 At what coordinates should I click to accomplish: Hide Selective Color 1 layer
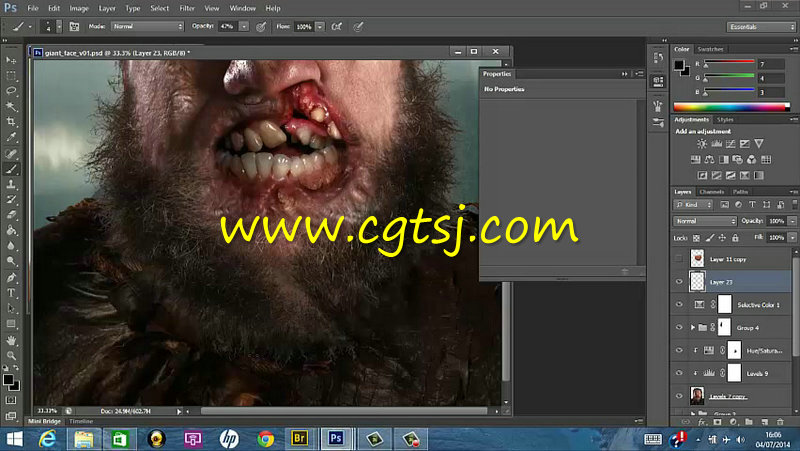tap(679, 305)
